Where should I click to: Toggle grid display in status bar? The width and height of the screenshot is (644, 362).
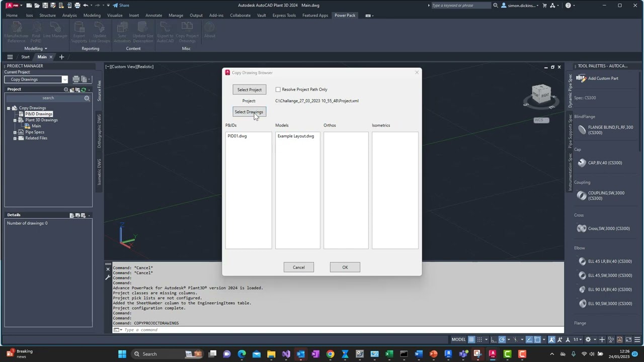(x=471, y=339)
